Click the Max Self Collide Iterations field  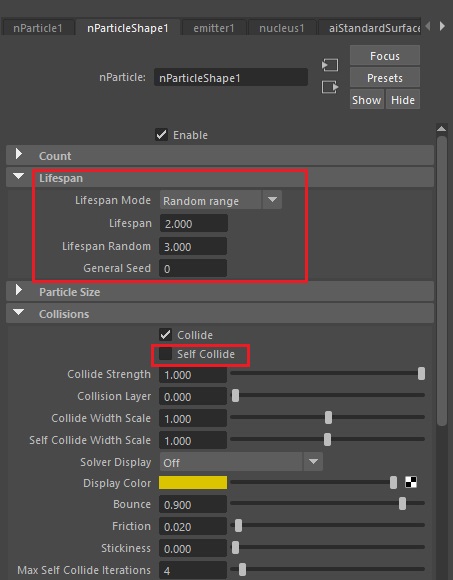coord(193,570)
